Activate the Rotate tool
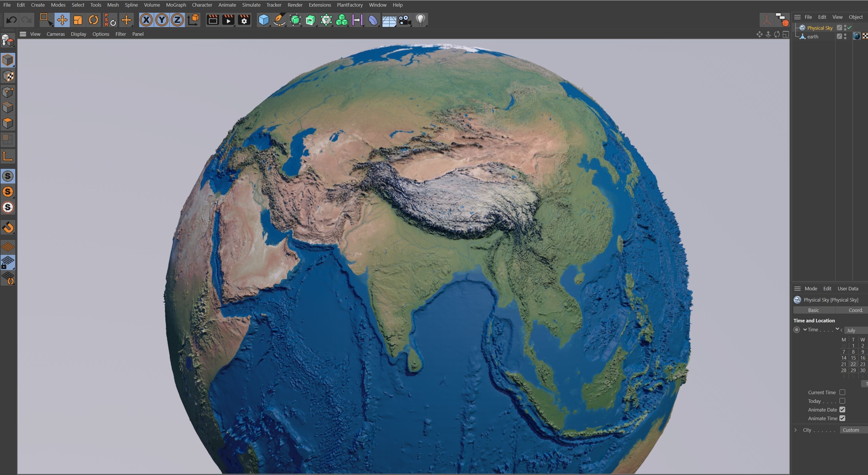The height and width of the screenshot is (475, 868). point(93,20)
